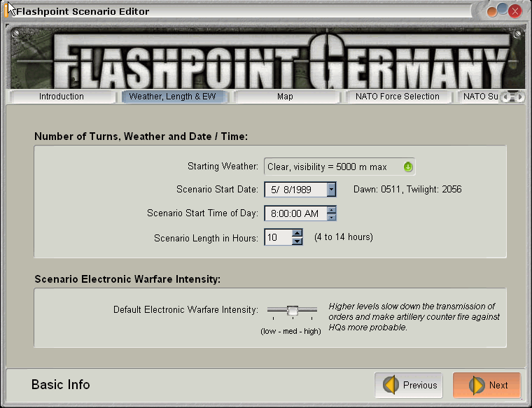Click the Flashpoint Scenario Editor title text
The height and width of the screenshot is (408, 532).
[x=83, y=11]
